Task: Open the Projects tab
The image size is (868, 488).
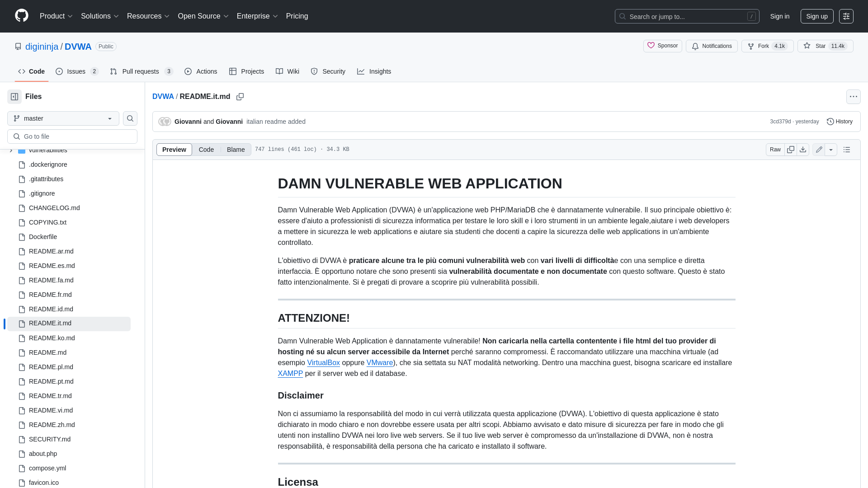Action: click(246, 71)
